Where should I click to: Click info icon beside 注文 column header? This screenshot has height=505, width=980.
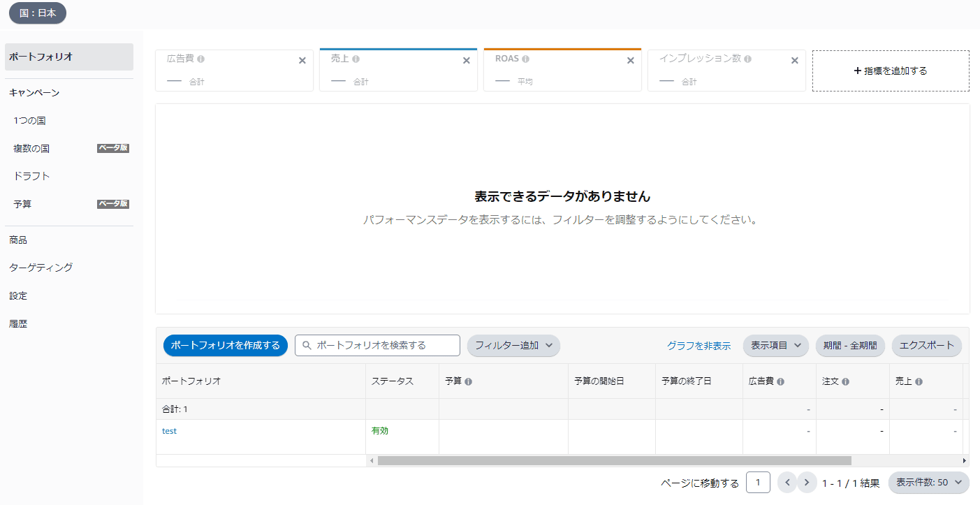click(x=845, y=382)
